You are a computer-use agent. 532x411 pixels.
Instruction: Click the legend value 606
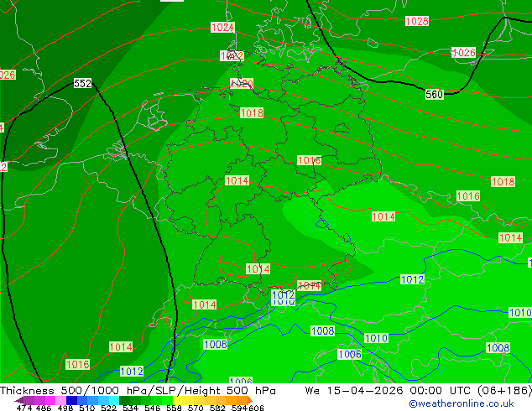point(256,408)
